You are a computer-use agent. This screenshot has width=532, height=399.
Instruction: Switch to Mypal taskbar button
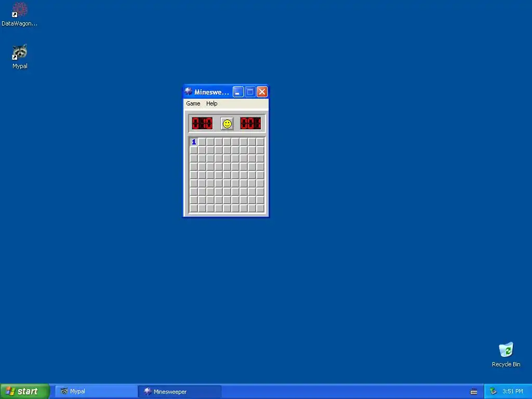pos(96,392)
